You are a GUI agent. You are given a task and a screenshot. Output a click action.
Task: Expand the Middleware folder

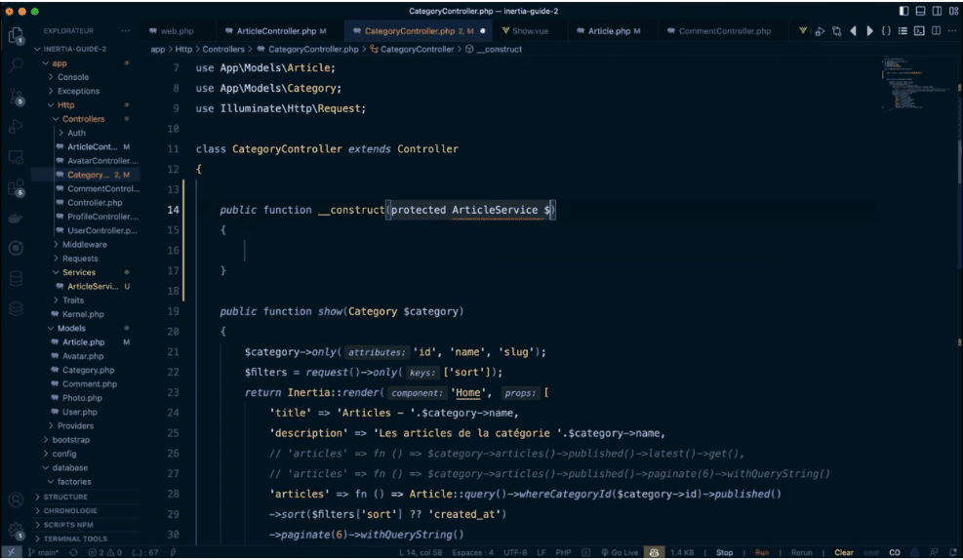[x=84, y=244]
